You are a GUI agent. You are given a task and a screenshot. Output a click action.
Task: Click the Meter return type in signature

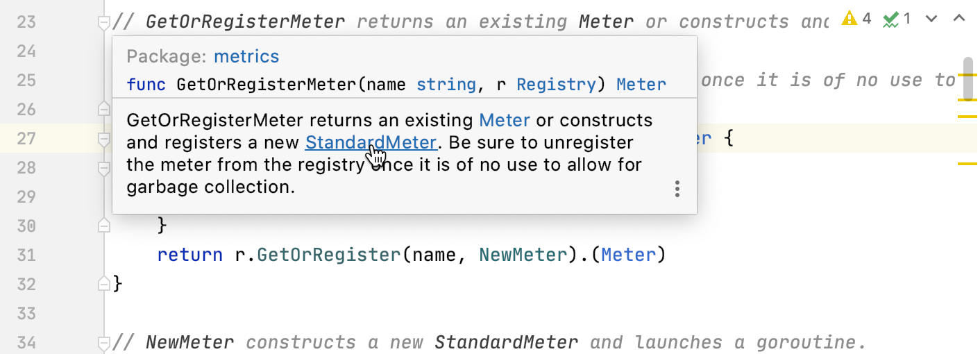641,85
